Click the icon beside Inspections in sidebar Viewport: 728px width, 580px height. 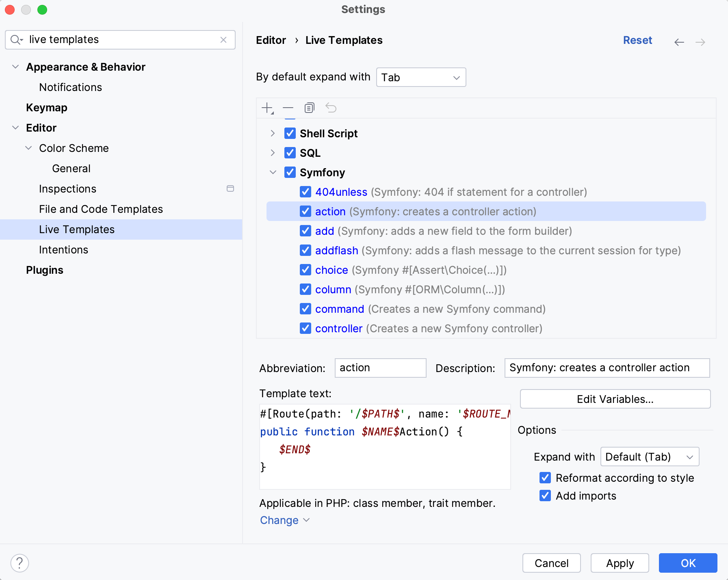pos(230,188)
